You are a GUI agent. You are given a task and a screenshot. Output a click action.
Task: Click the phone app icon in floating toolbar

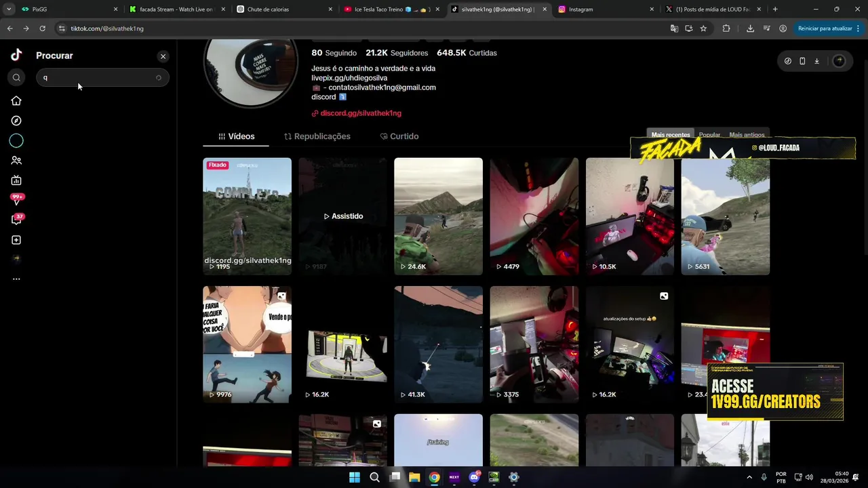(x=802, y=61)
